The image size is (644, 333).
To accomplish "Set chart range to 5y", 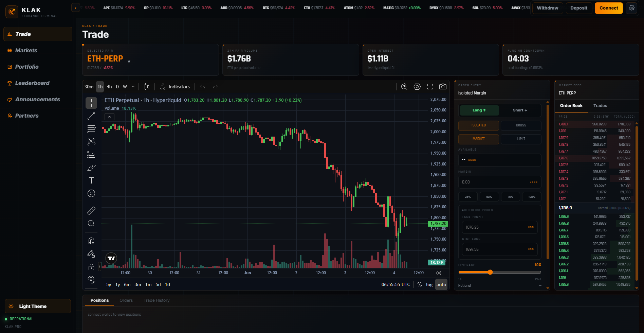I will click(109, 285).
